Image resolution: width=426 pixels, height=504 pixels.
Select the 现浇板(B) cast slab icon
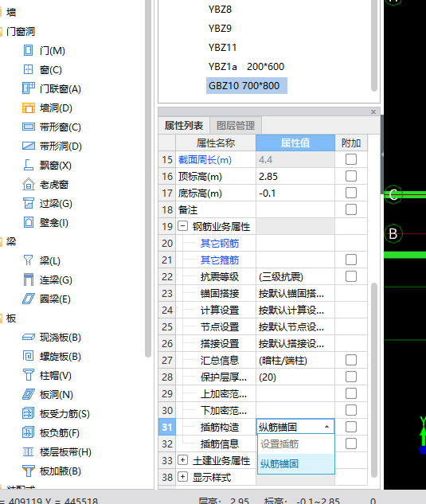click(x=29, y=337)
